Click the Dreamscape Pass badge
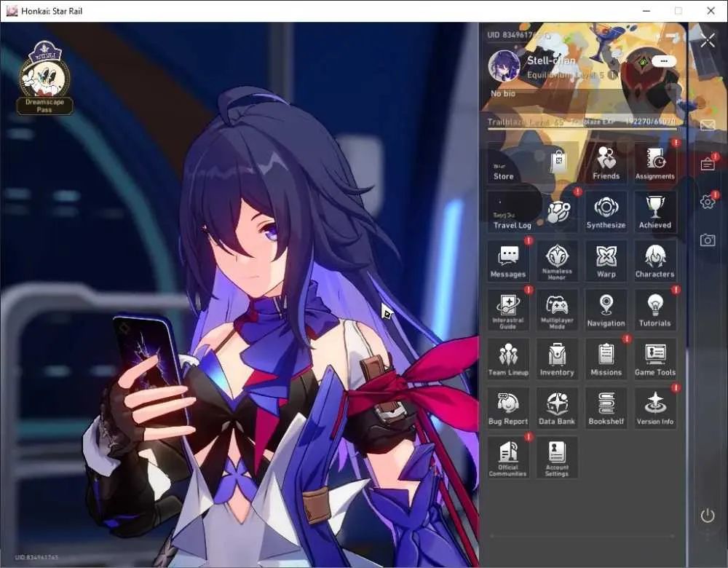 [x=44, y=78]
